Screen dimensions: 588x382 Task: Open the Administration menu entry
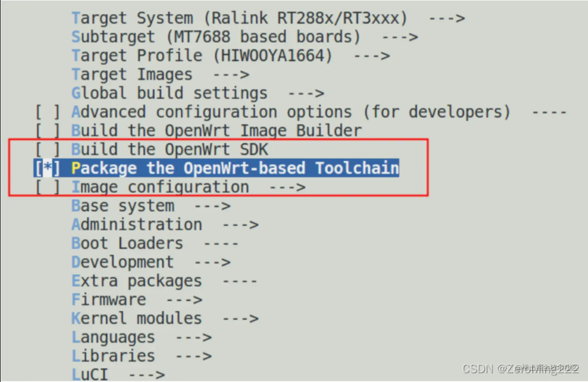137,225
